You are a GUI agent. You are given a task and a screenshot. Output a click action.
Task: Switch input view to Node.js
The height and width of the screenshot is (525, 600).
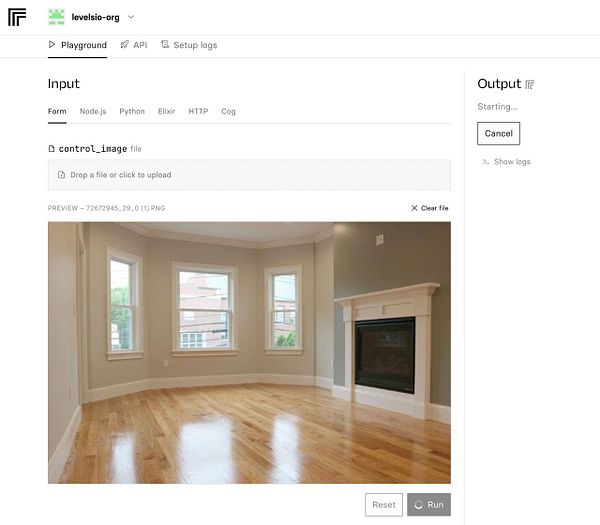point(93,111)
